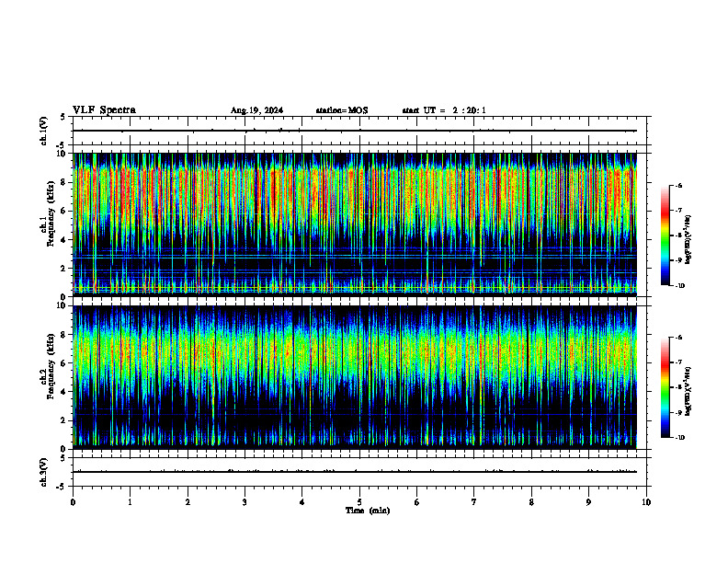
Task: Click the ch.3(V) axis label
Action: 44,472
